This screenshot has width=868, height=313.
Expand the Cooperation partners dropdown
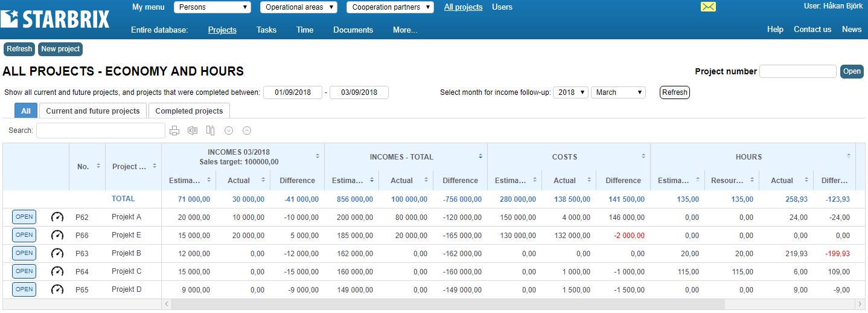[390, 7]
